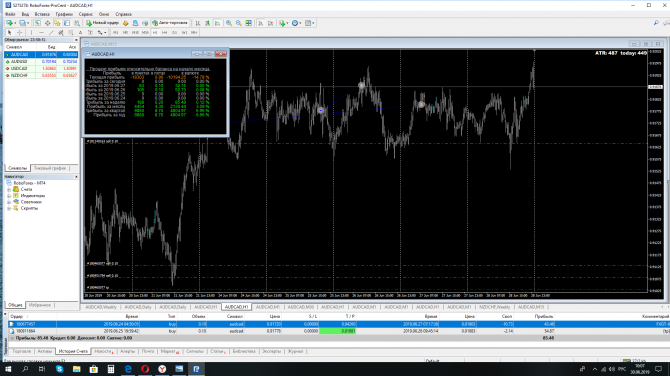670x376 pixels.
Task: Select the text label tool (A icon)
Action: pos(80,32)
